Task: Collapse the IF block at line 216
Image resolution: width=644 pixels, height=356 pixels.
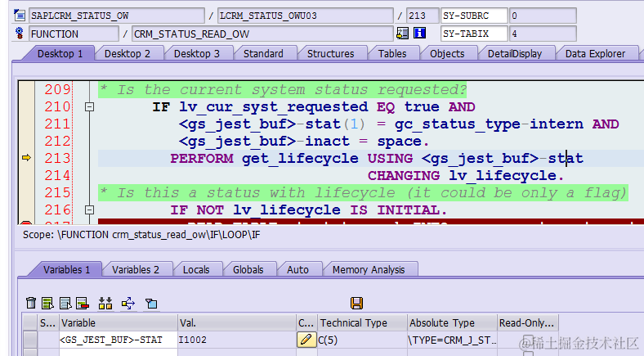Action: point(89,210)
